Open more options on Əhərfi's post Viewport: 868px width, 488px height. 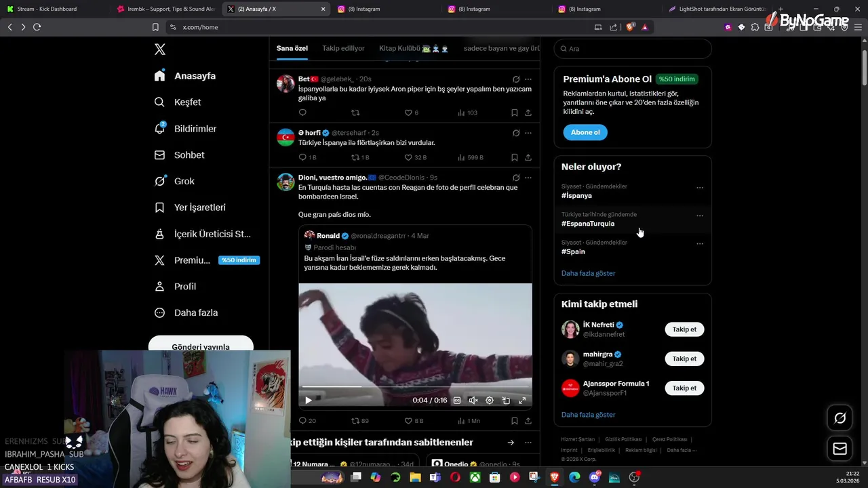528,133
